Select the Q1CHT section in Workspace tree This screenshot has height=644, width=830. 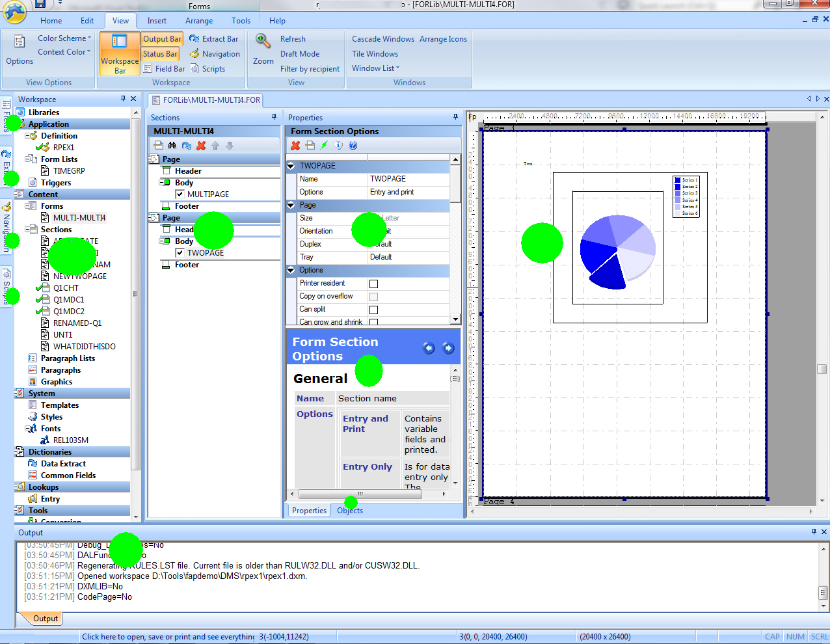click(66, 288)
